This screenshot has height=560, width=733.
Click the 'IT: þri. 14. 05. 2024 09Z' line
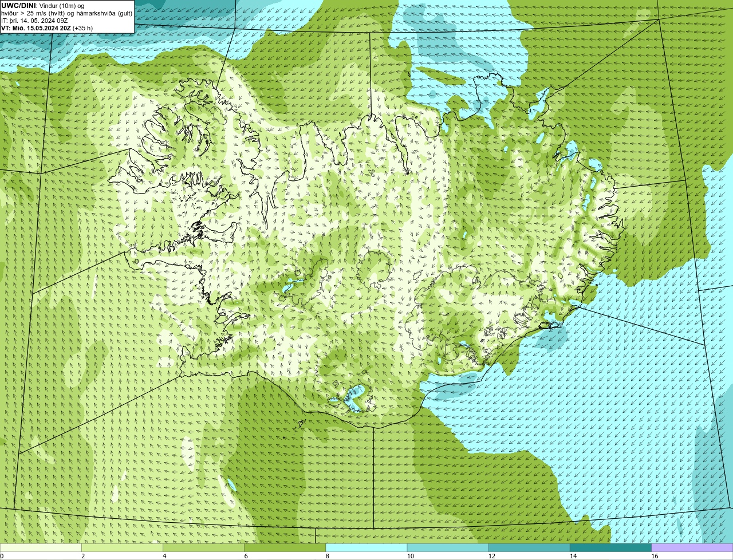tap(34, 21)
